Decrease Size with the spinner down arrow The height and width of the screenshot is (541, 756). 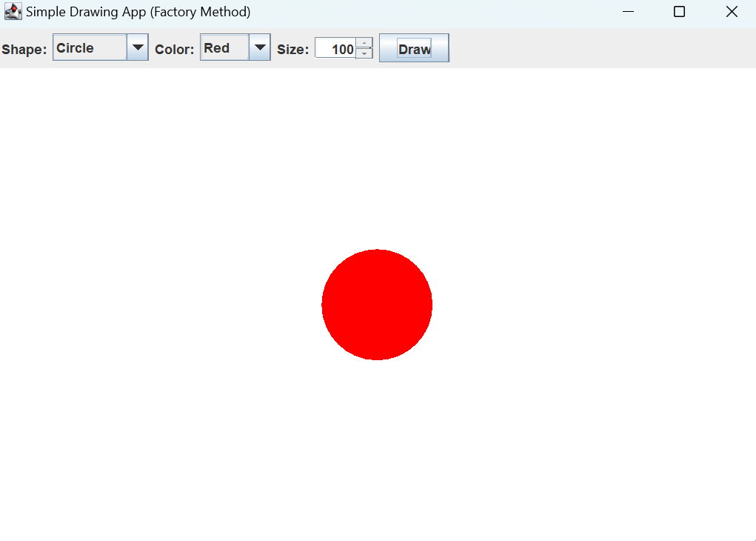[x=364, y=53]
